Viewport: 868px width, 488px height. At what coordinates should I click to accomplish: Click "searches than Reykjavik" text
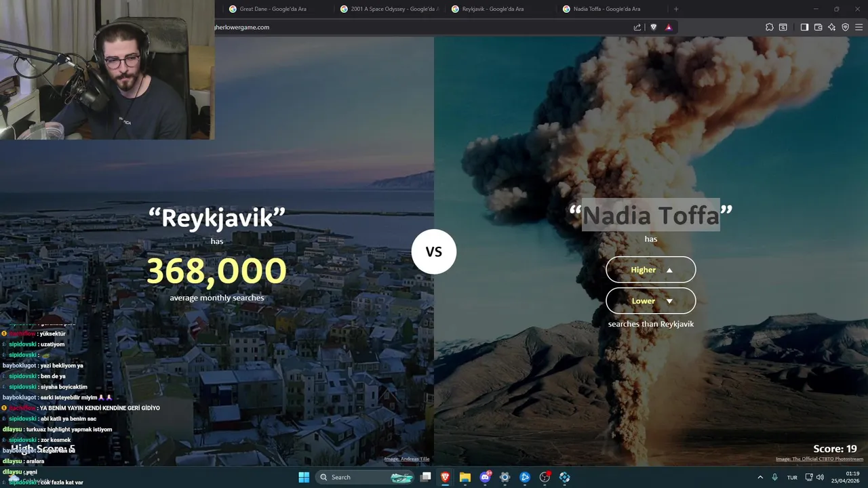(x=651, y=324)
